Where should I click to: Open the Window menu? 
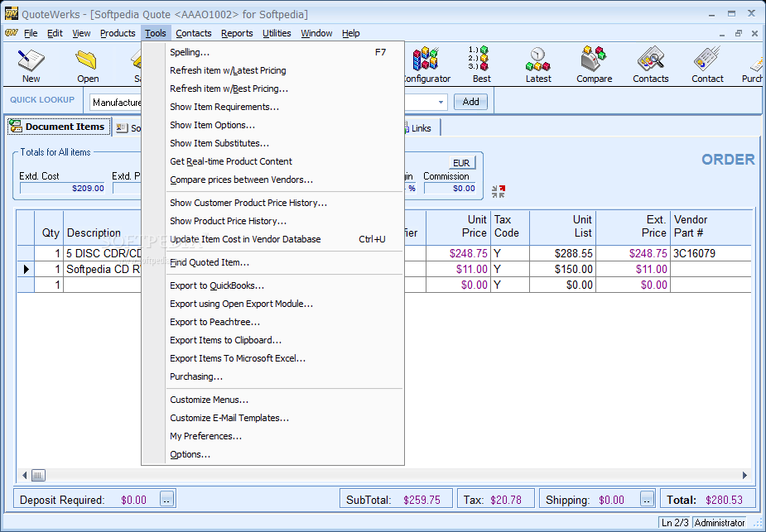click(316, 33)
